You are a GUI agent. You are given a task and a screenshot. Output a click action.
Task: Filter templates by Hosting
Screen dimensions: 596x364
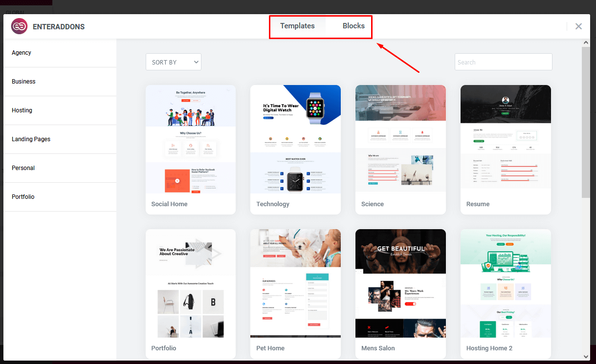pos(22,110)
